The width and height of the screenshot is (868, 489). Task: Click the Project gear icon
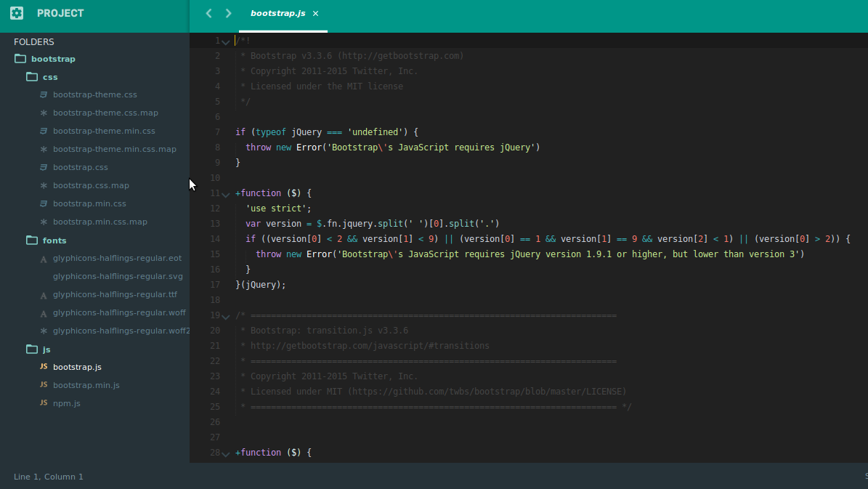click(17, 13)
